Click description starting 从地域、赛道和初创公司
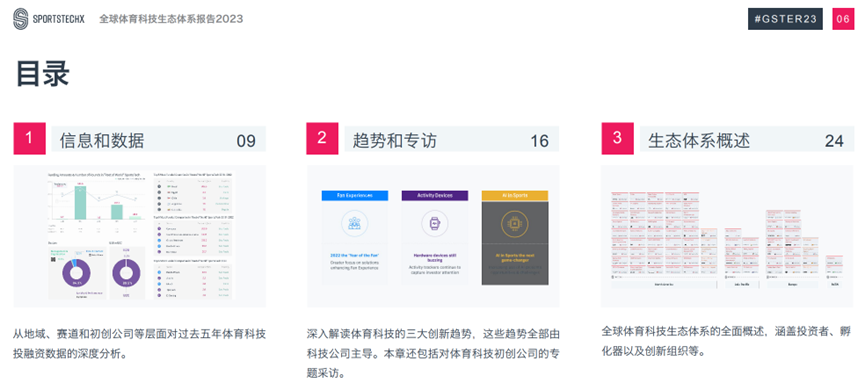 [x=140, y=343]
